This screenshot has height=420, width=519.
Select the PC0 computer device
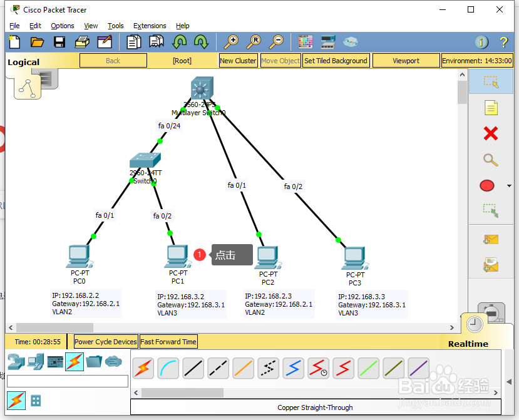tap(80, 257)
